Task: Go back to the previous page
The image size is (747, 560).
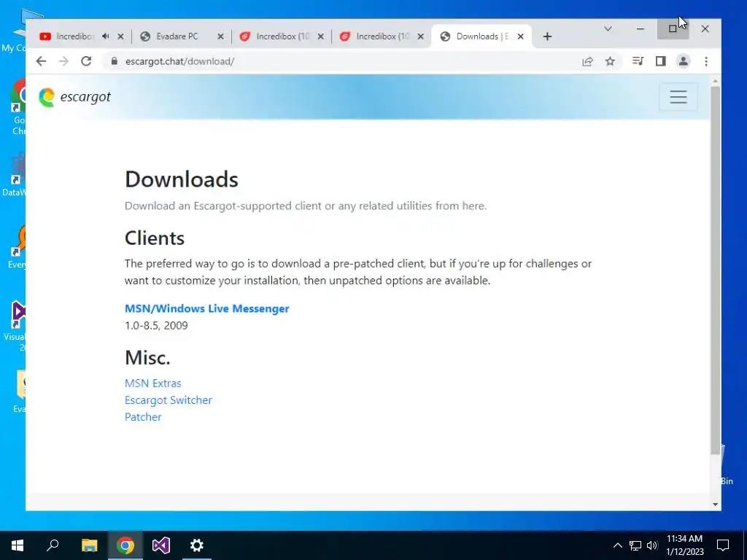Action: point(41,61)
